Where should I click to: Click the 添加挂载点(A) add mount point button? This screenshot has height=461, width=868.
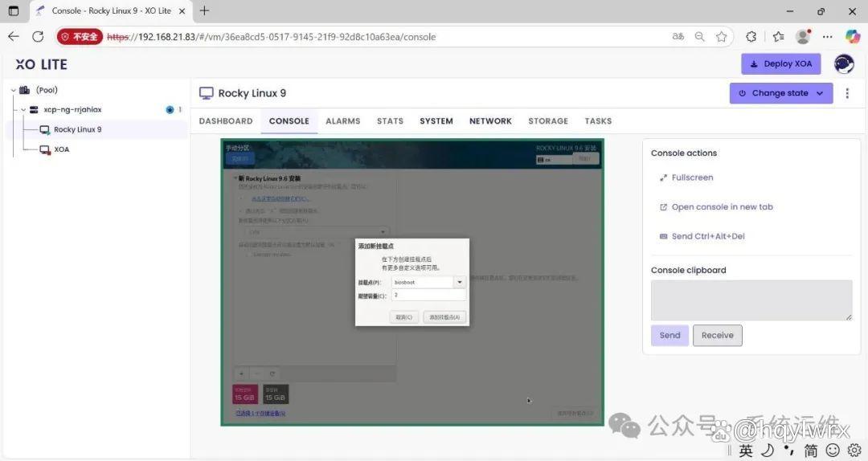click(x=444, y=317)
